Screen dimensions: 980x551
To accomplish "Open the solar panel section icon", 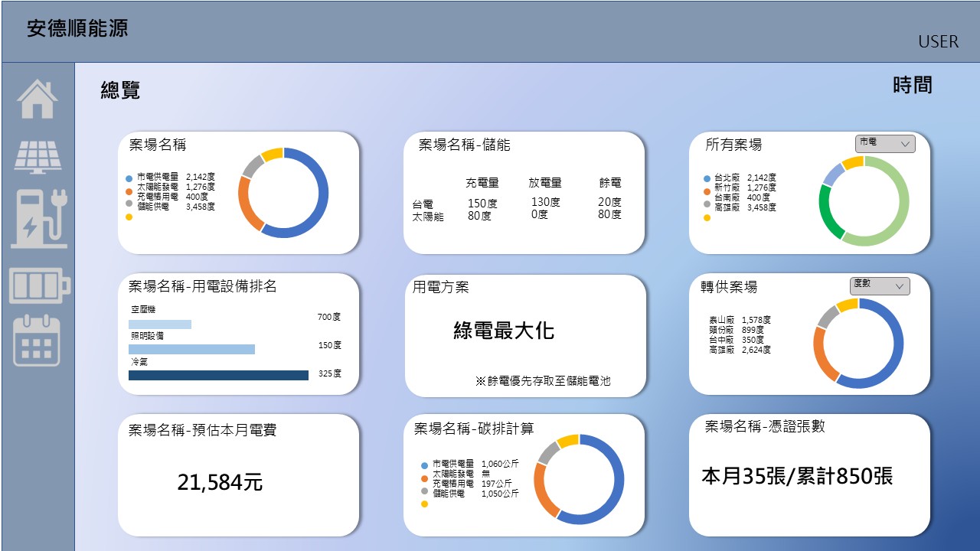I will (38, 157).
